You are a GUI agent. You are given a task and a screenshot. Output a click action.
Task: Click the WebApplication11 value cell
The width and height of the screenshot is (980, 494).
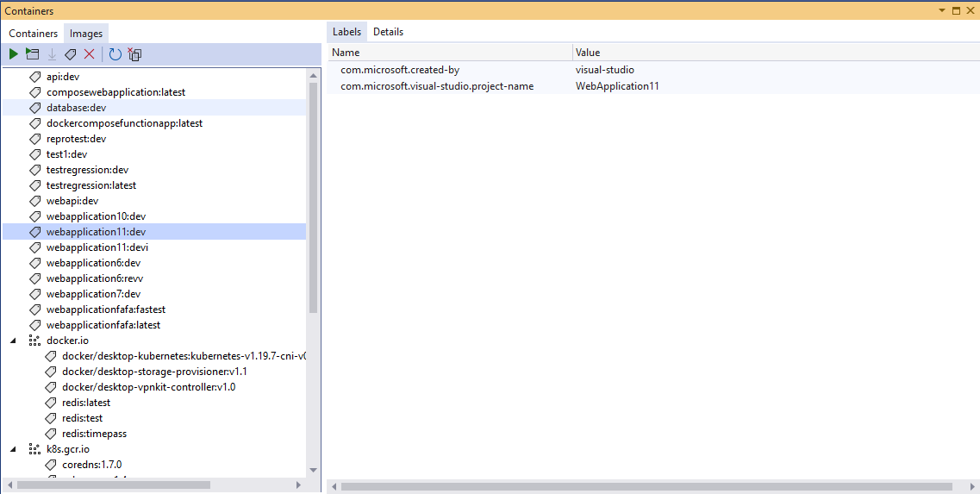(617, 86)
